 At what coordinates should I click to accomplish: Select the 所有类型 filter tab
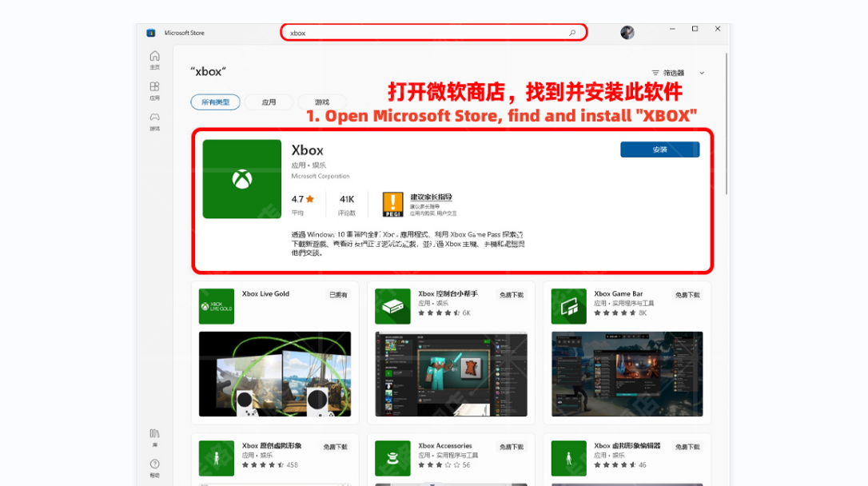click(x=215, y=102)
